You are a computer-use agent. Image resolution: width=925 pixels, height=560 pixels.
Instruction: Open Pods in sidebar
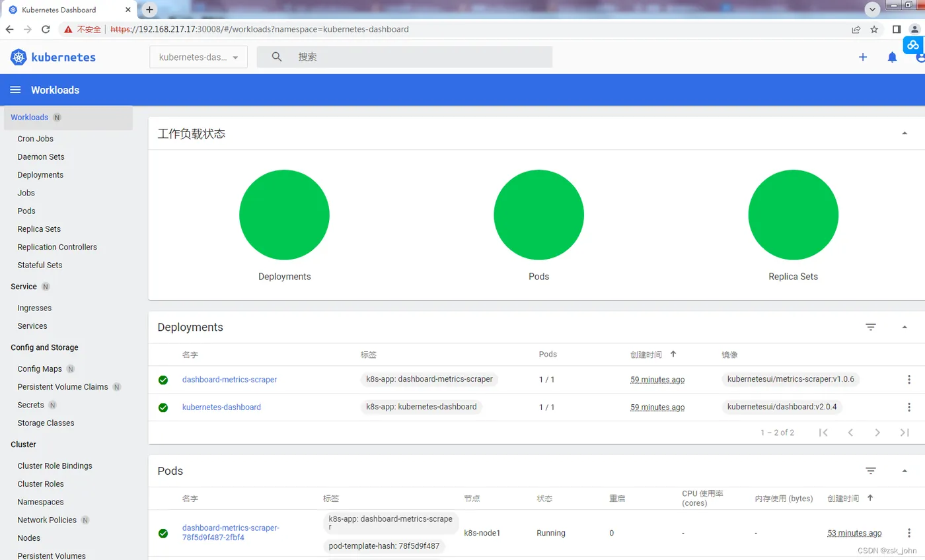pyautogui.click(x=26, y=211)
